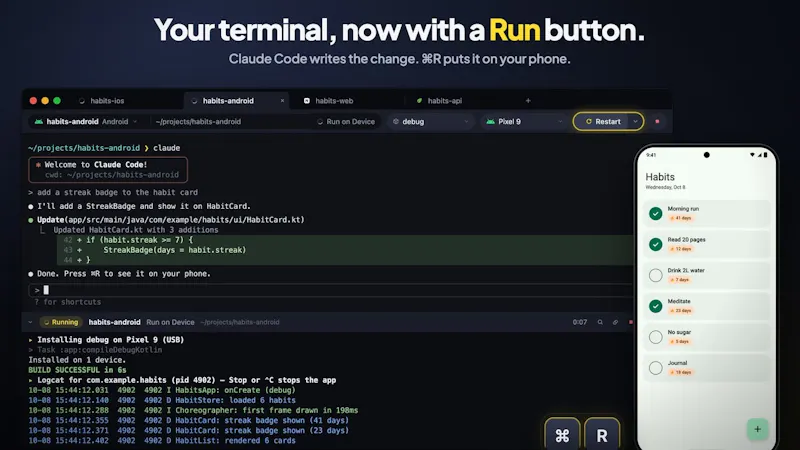Click the ~/projects/habits-android path field
The image size is (800, 450).
click(x=198, y=121)
